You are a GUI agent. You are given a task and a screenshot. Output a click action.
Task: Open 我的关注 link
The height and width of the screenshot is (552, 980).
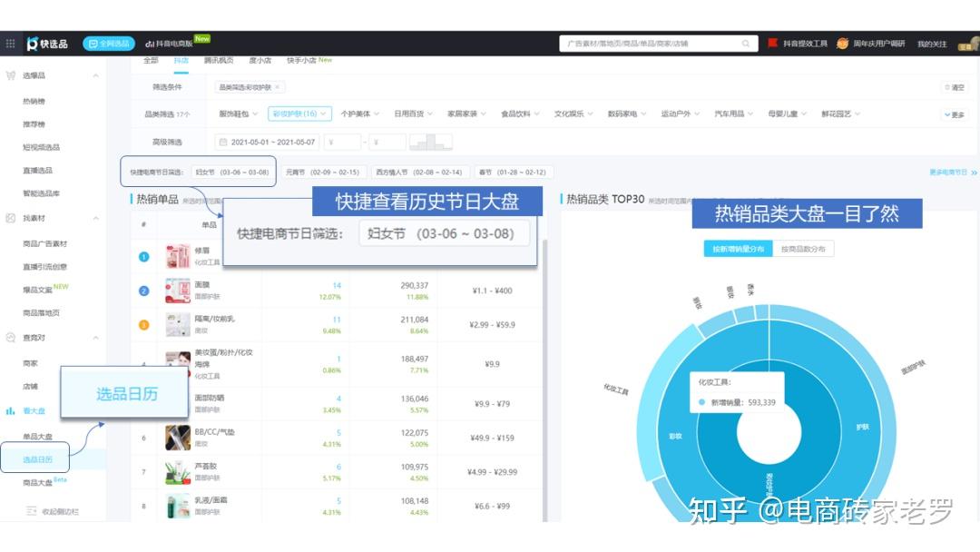(932, 44)
